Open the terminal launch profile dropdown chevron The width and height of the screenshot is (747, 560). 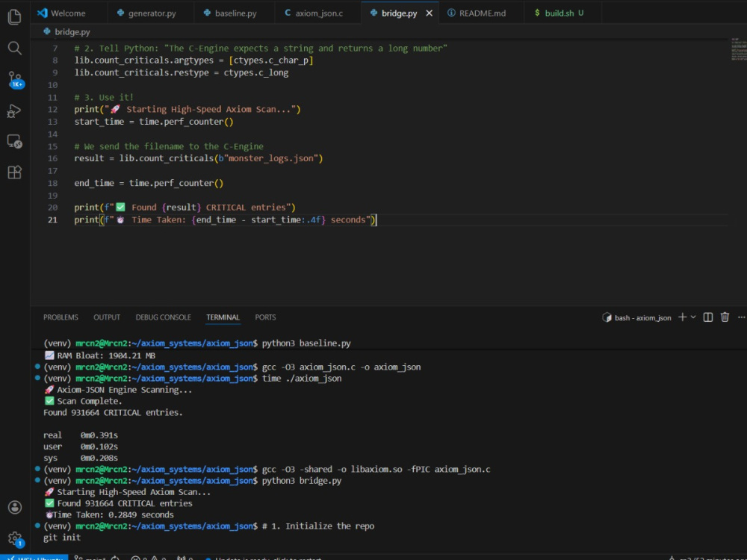pos(693,317)
